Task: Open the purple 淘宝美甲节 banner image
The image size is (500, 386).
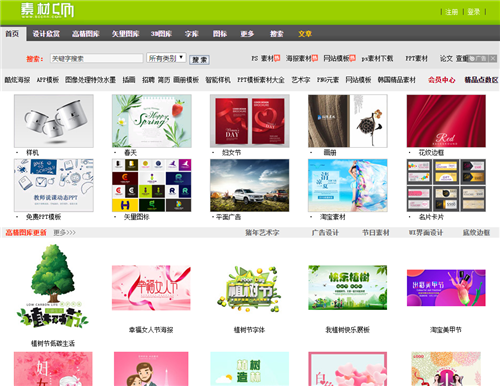Action: (446, 288)
